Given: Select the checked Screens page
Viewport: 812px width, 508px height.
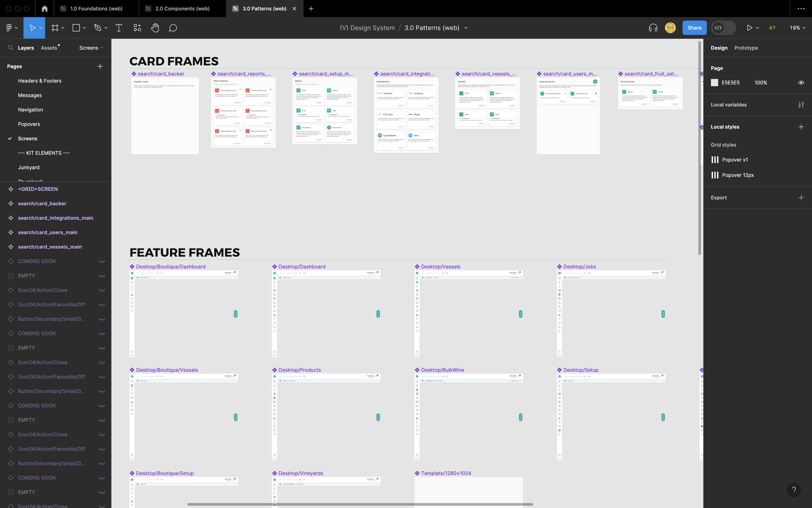Looking at the screenshot, I should [x=28, y=139].
